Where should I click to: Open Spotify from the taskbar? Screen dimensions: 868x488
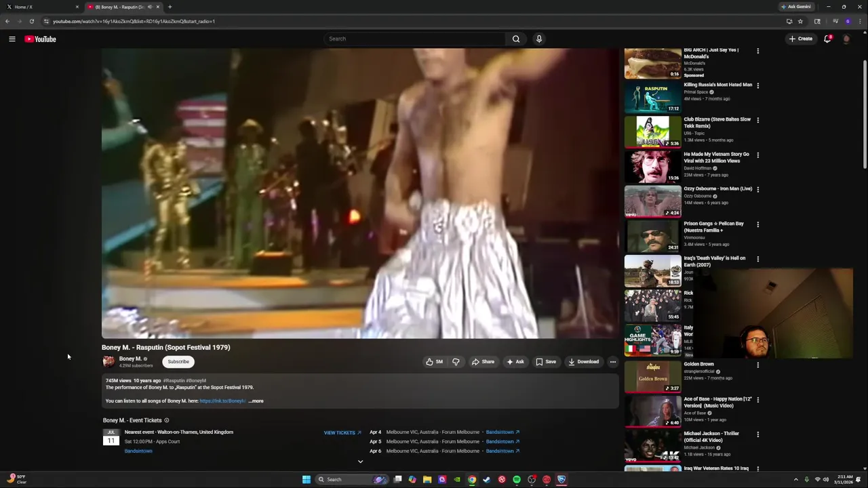(517, 480)
